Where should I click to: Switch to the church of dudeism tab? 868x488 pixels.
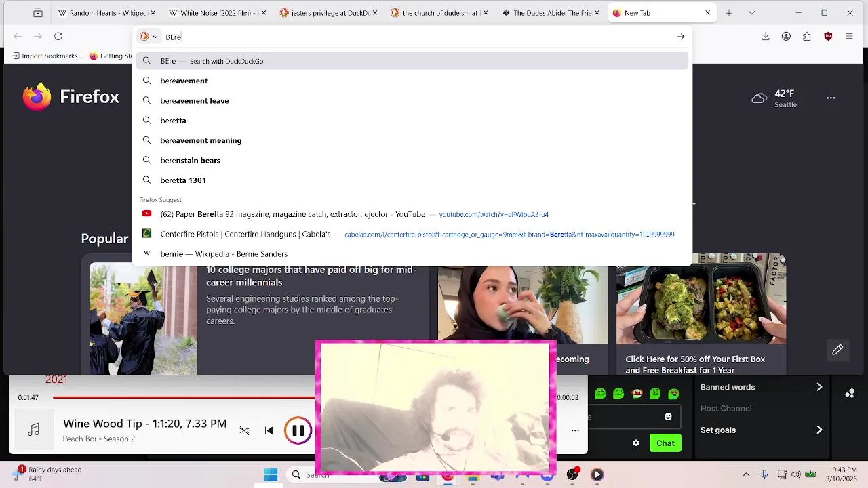click(x=439, y=13)
